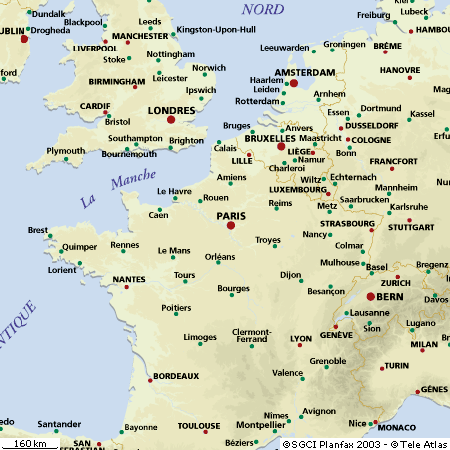Click the Nantes marker dot
450x450 pixels.
(x=127, y=287)
